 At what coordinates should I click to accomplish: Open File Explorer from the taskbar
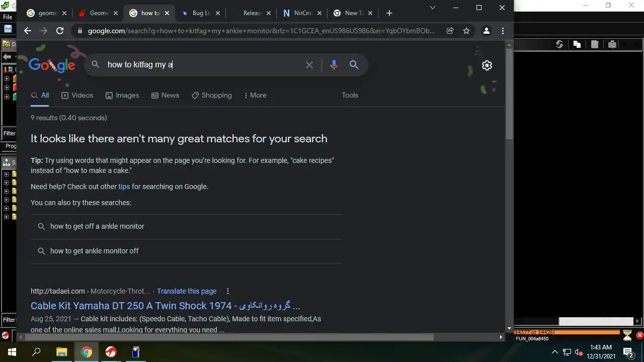coord(61,352)
